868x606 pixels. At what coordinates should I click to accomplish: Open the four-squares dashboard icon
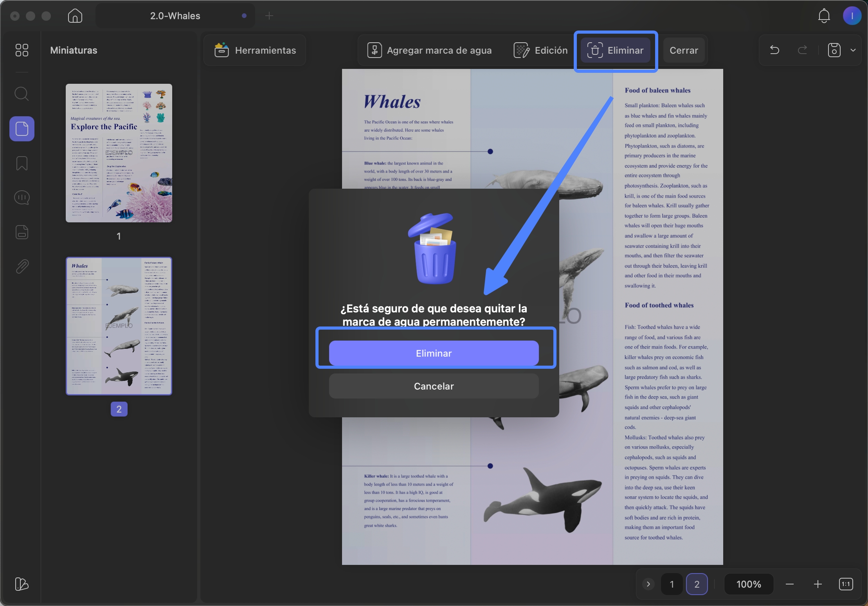tap(22, 50)
